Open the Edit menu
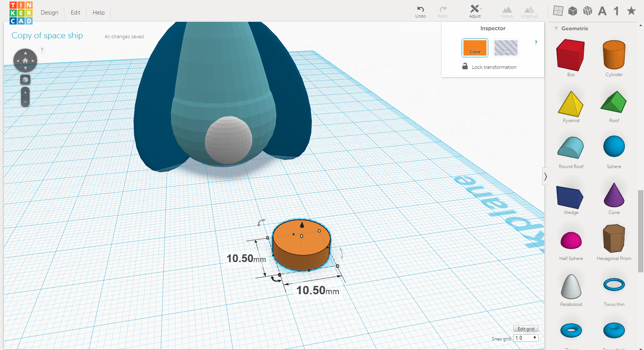Image resolution: width=644 pixels, height=350 pixels. point(76,13)
